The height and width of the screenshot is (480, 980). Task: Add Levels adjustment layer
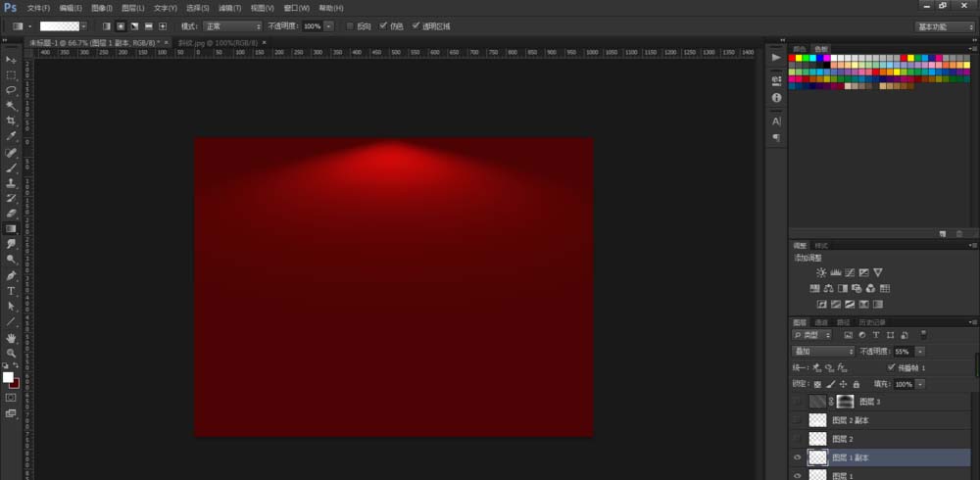(x=836, y=272)
